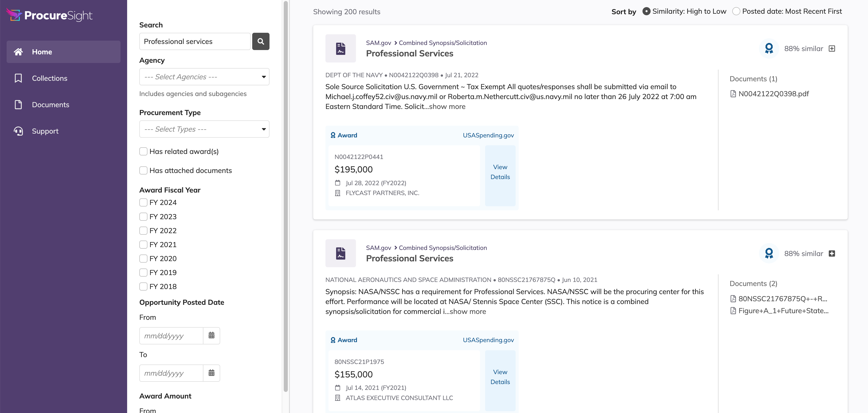Image resolution: width=868 pixels, height=413 pixels.
Task: View Details for the $195,000 award
Action: point(500,176)
